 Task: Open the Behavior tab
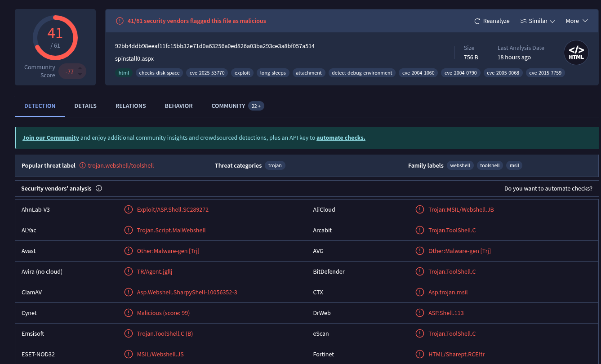click(178, 106)
